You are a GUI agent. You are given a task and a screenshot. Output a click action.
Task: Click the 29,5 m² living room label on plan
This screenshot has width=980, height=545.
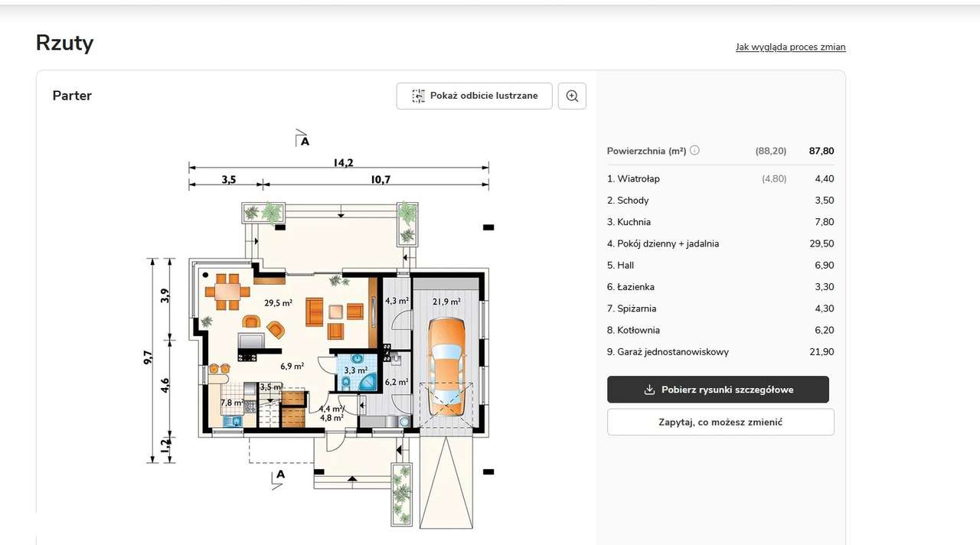pyautogui.click(x=279, y=303)
